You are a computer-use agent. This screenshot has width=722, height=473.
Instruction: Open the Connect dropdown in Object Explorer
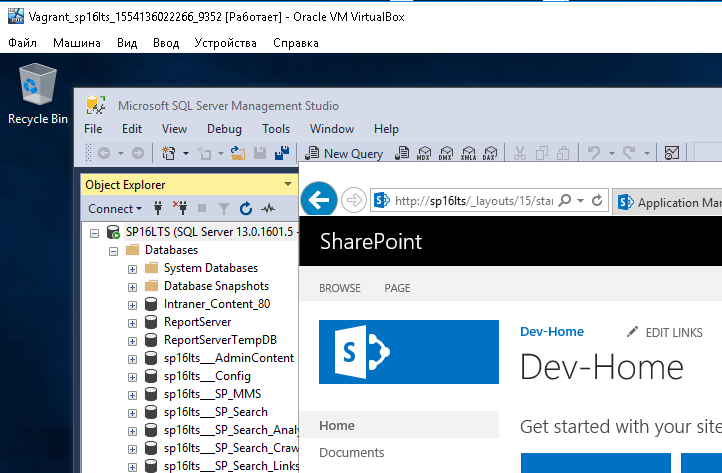[x=115, y=209]
